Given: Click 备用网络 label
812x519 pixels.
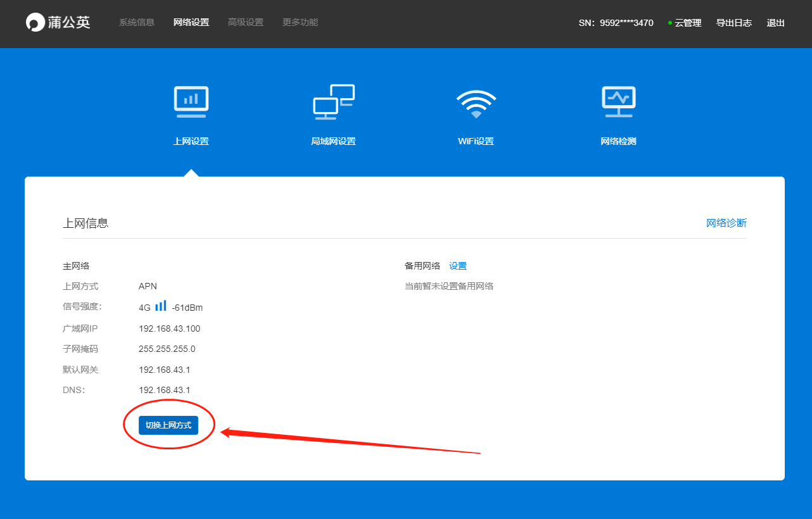Looking at the screenshot, I should pos(422,266).
